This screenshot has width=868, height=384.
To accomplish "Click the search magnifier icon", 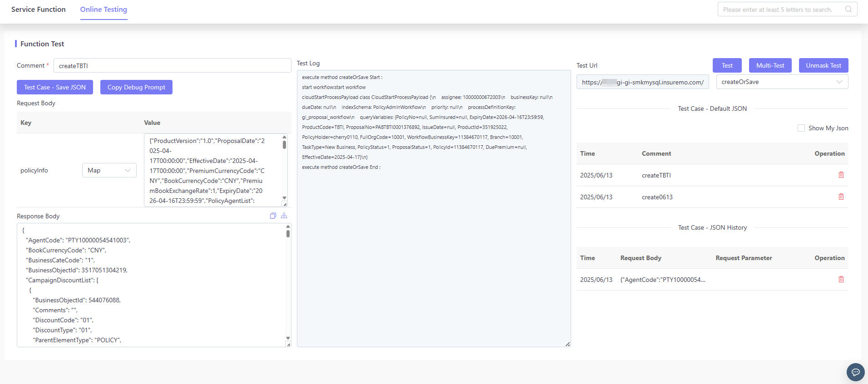I will pyautogui.click(x=848, y=9).
